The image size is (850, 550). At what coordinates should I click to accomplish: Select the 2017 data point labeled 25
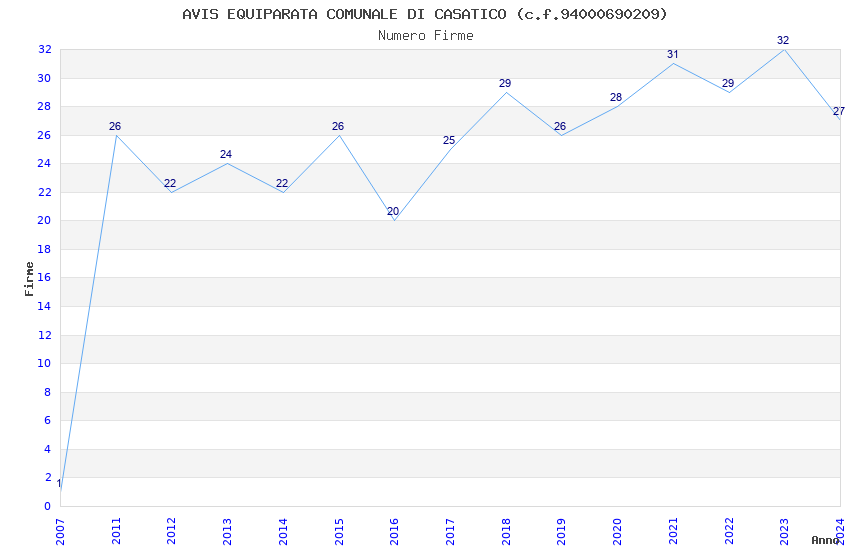tap(449, 140)
